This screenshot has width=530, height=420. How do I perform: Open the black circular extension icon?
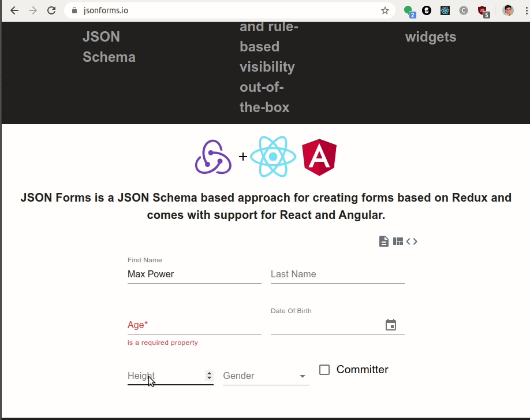(x=427, y=11)
